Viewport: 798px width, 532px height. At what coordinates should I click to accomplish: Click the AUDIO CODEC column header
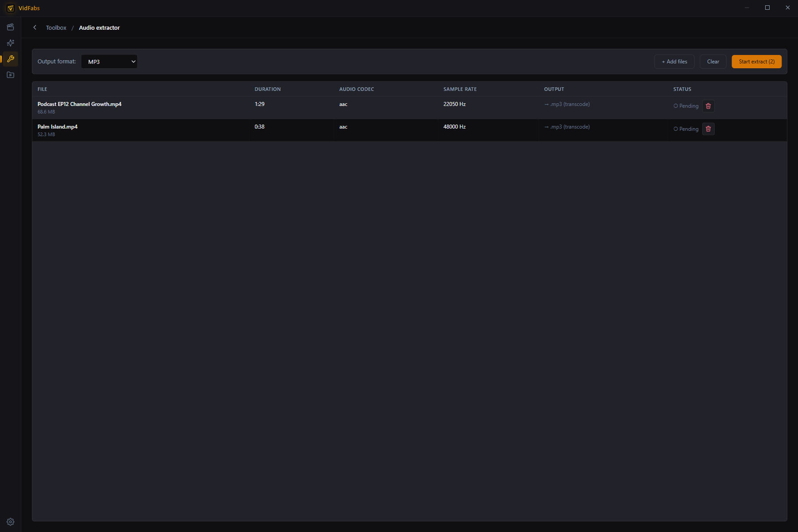pyautogui.click(x=357, y=89)
